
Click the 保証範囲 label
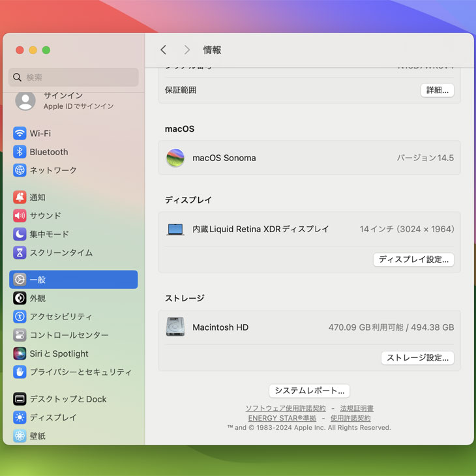[181, 90]
